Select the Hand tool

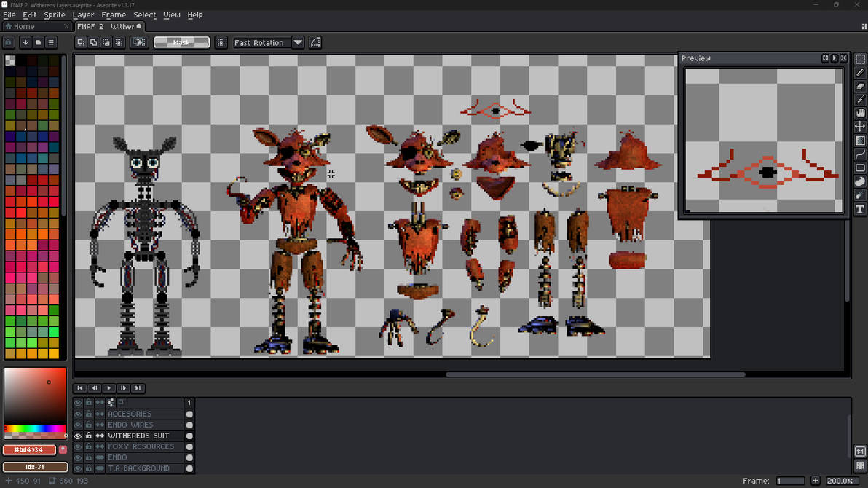click(x=860, y=113)
